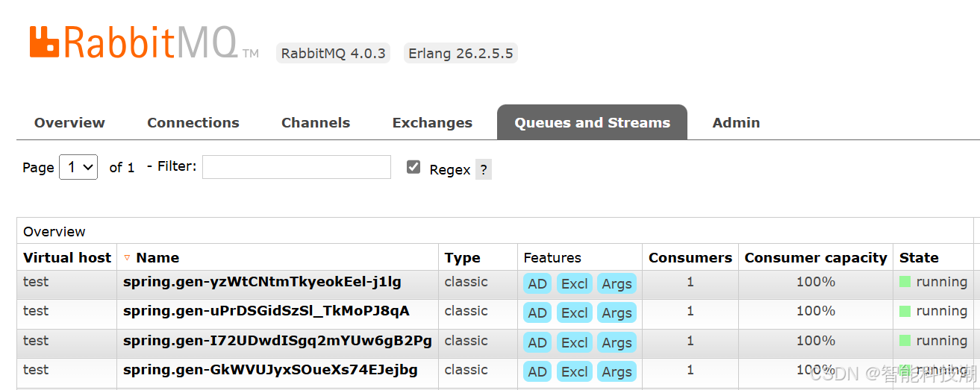Click test virtual host of spring.gen-uPrDSGidSzSl_TkMoPJ8qA
Image resolution: width=980 pixels, height=390 pixels.
(x=36, y=311)
